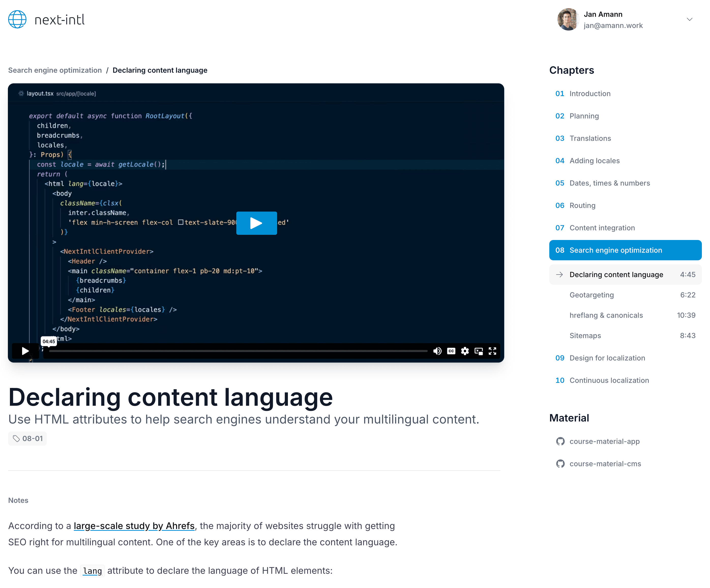This screenshot has height=588, width=710.
Task: Click GitHub icon beside course-material-cms
Action: pyautogui.click(x=560, y=464)
